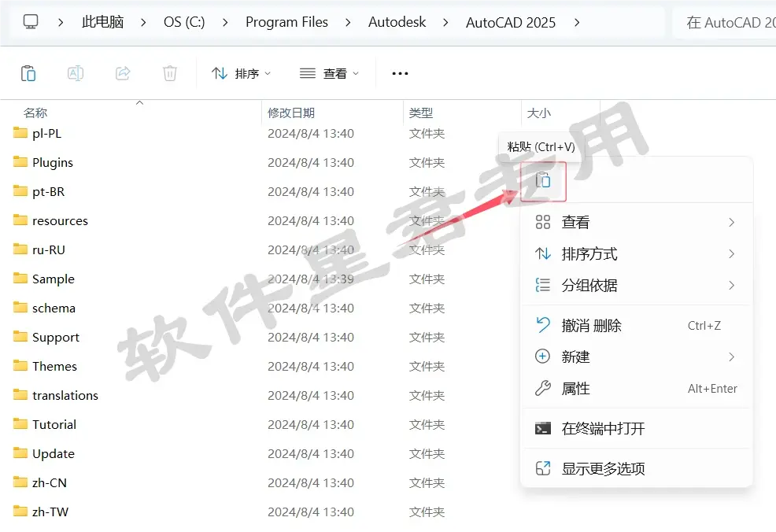Viewport: 776px width, 532px height.
Task: Click the AutoCAD 2025 search box
Action: pyautogui.click(x=724, y=22)
